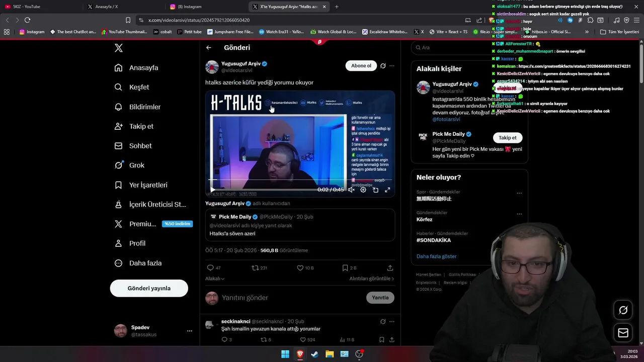The image size is (644, 362).
Task: Open seckinaknci reply more options
Action: (392, 321)
